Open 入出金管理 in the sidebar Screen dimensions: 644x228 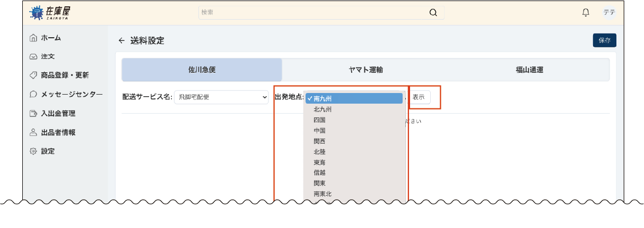tap(58, 113)
